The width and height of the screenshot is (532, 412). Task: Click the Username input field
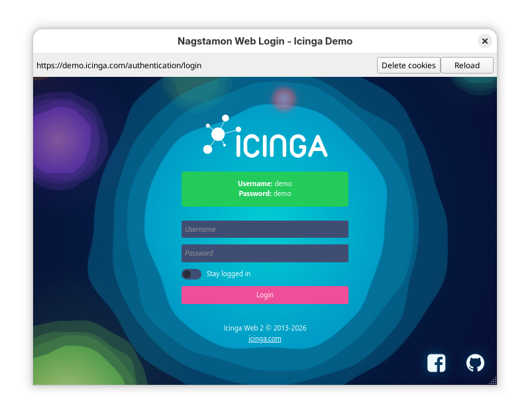pos(264,229)
